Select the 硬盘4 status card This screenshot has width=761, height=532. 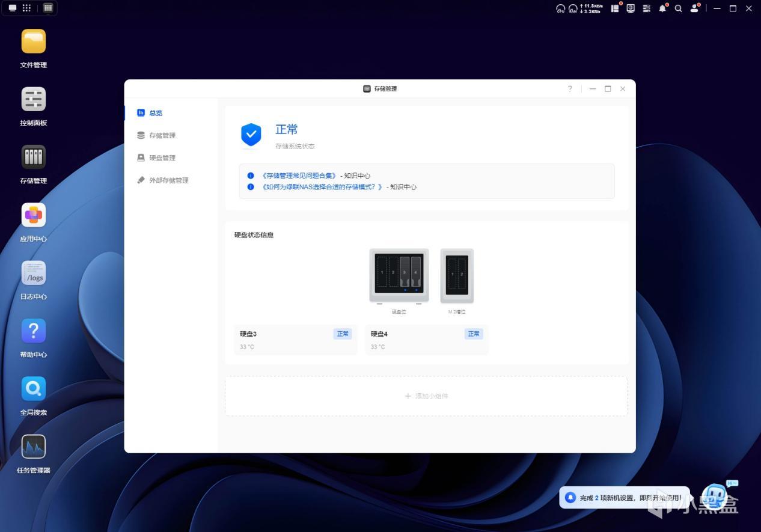(x=426, y=340)
